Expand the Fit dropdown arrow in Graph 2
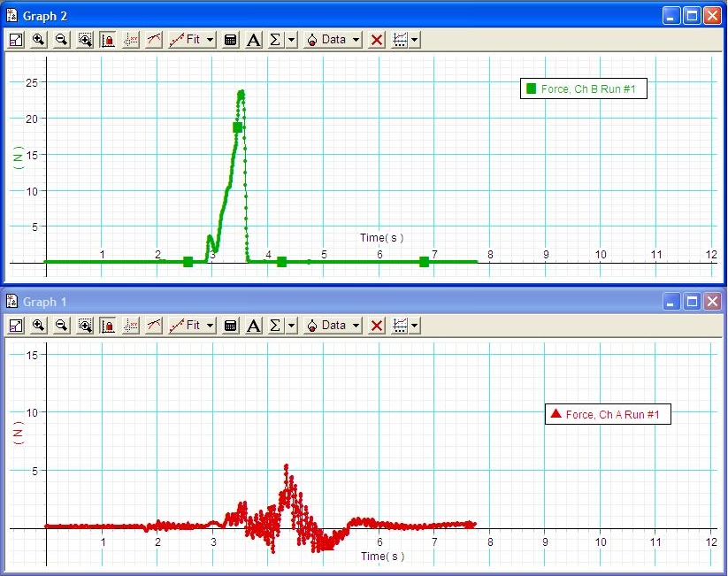This screenshot has height=576, width=728. 210,40
